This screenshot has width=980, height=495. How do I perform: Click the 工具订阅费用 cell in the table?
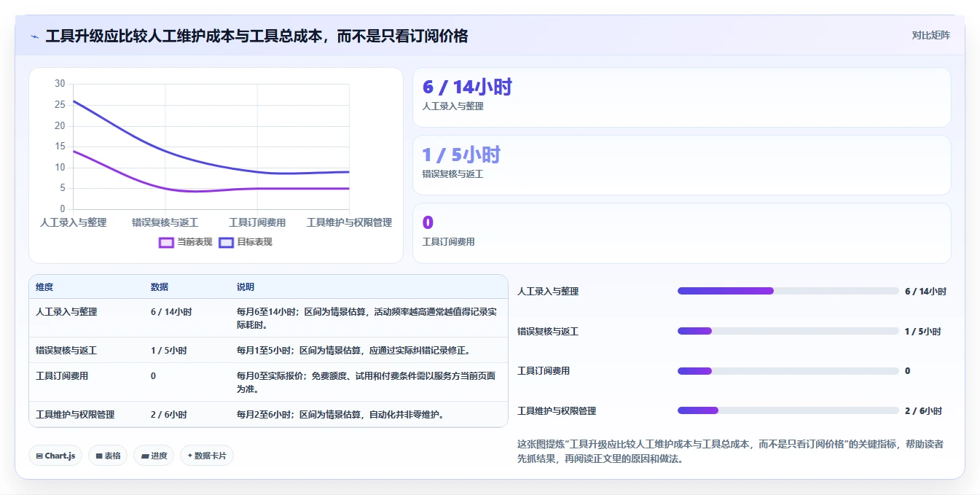coord(62,376)
